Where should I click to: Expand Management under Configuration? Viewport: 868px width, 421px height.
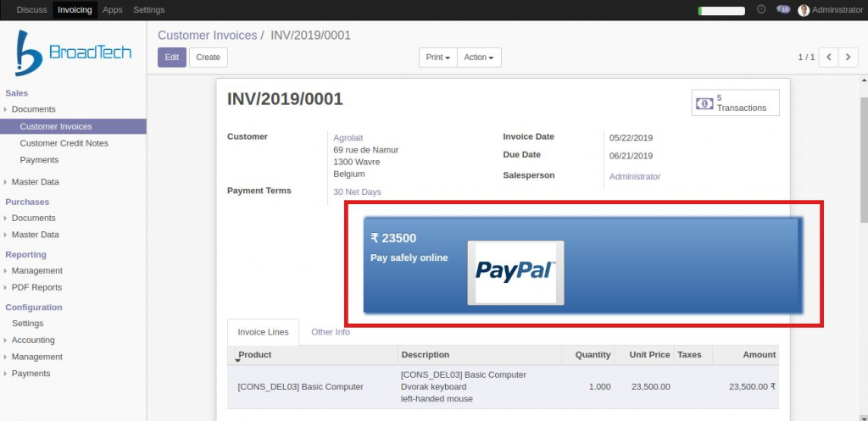36,357
